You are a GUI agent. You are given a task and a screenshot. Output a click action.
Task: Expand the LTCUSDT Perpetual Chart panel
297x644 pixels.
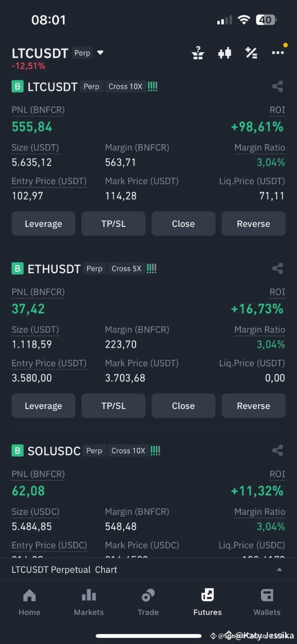148,570
